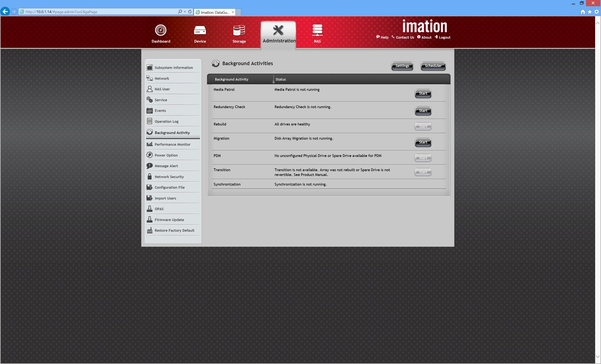Open Power Option sidebar icon
This screenshot has height=364, width=601.
tap(149, 155)
